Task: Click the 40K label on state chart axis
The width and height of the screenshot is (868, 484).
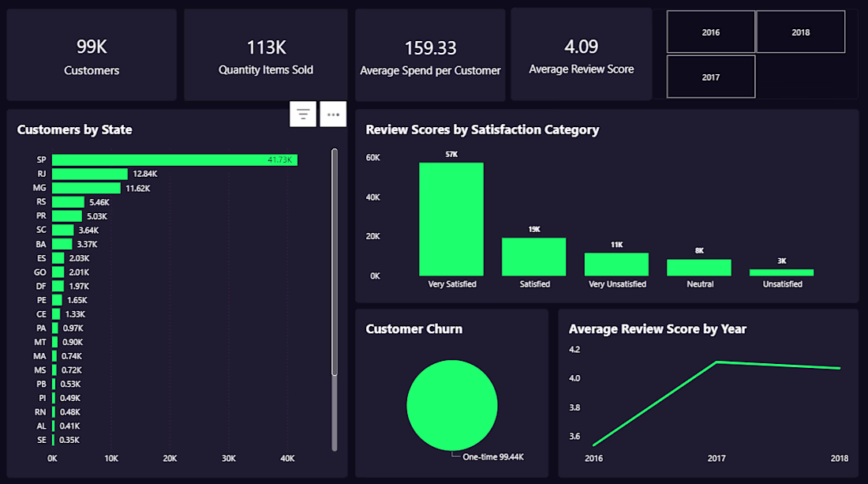Action: click(x=287, y=459)
